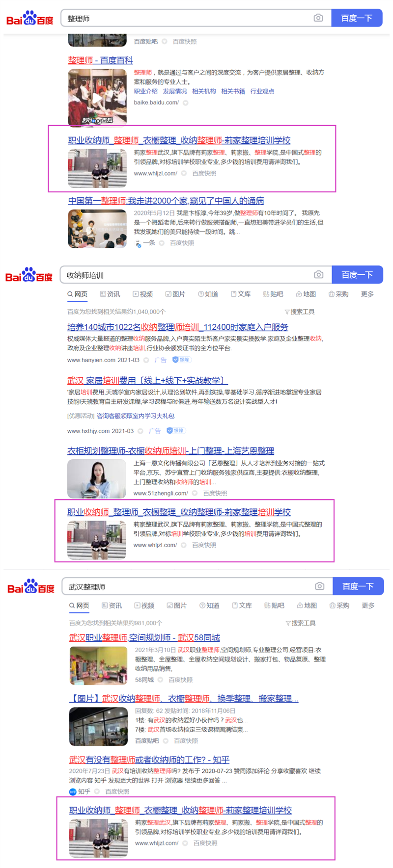The width and height of the screenshot is (393, 868).
Task: Switch to 采购 tab on 武汉整理师 page
Action: click(x=339, y=605)
